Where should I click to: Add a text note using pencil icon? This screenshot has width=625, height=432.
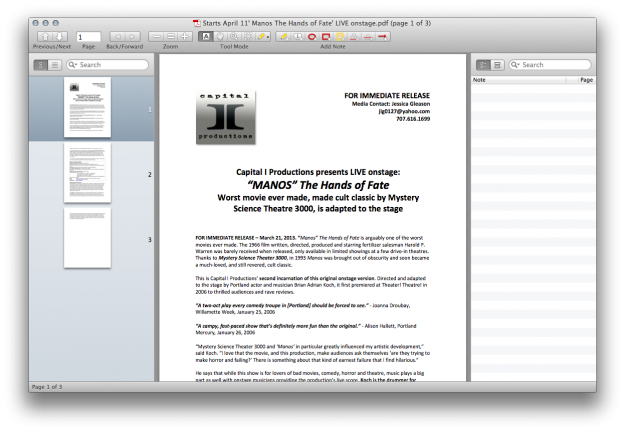pos(284,37)
